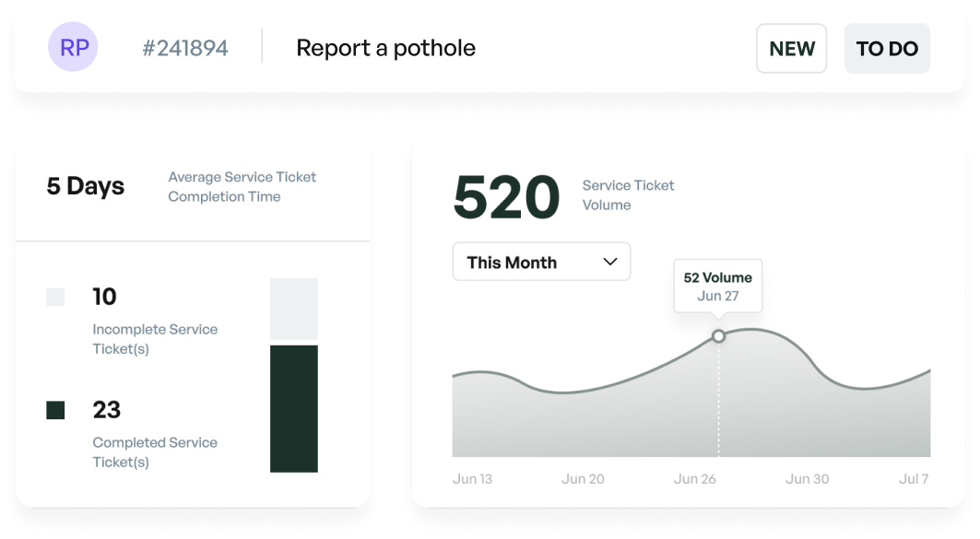Image resolution: width=980 pixels, height=539 pixels.
Task: Open the Report a pothole ticket title
Action: tap(385, 48)
